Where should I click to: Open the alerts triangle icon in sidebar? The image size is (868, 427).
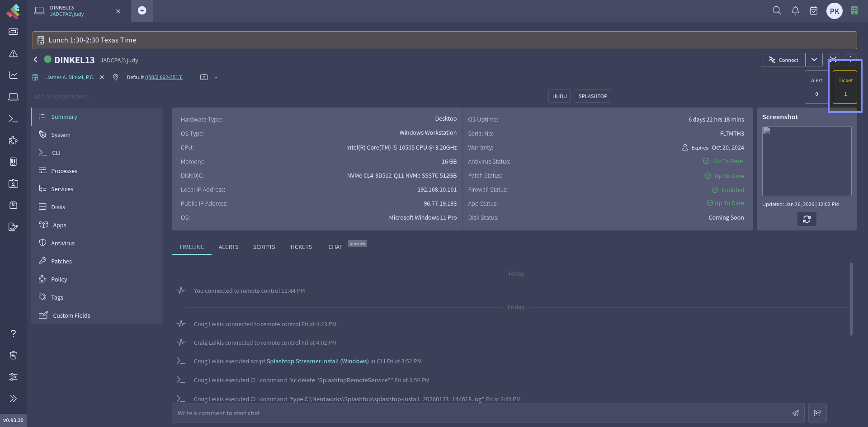coord(14,54)
